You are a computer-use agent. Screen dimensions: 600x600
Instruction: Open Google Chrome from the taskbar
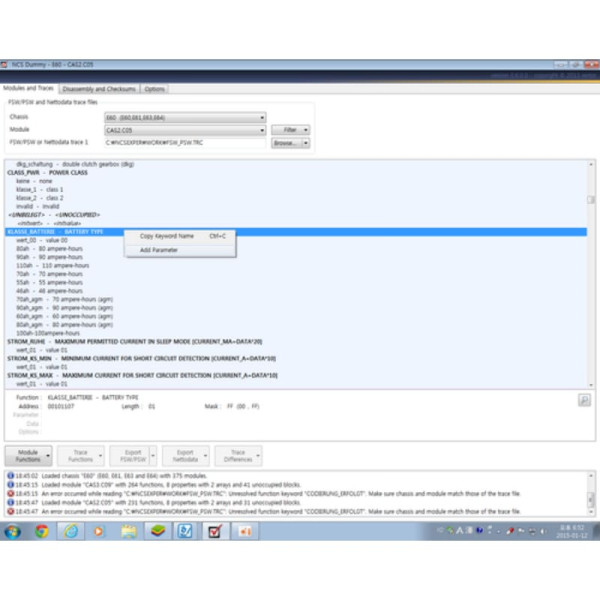tap(42, 531)
